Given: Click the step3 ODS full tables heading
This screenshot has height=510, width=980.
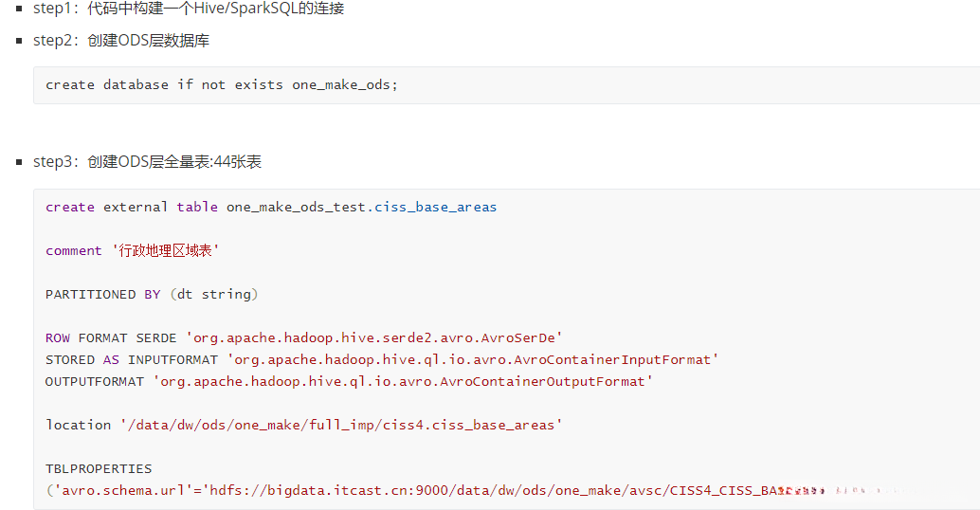Looking at the screenshot, I should 147,162.
